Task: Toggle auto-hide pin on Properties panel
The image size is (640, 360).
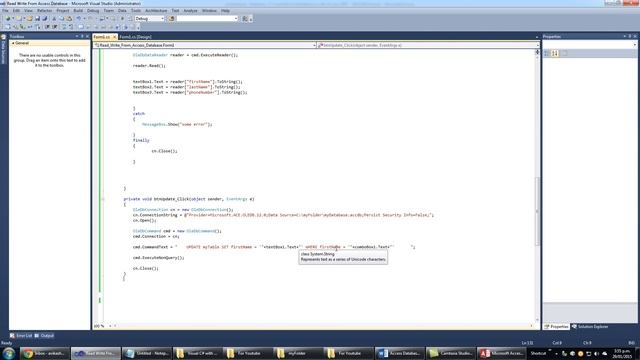Action: coord(629,36)
